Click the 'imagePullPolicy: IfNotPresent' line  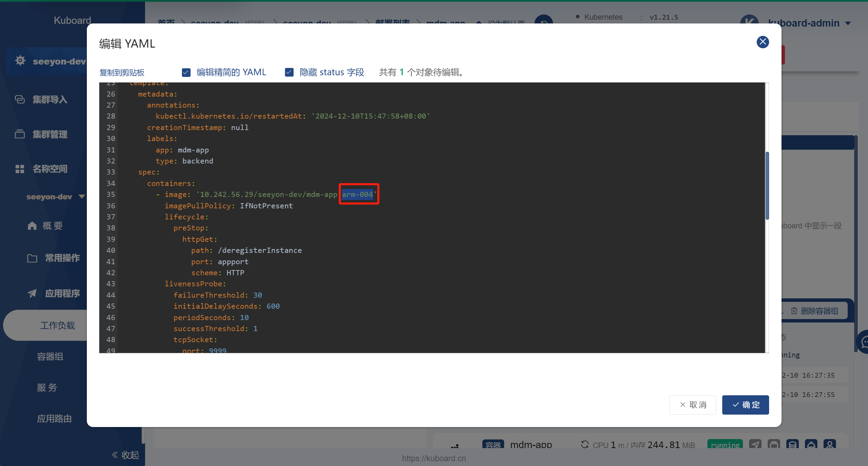[x=228, y=206]
